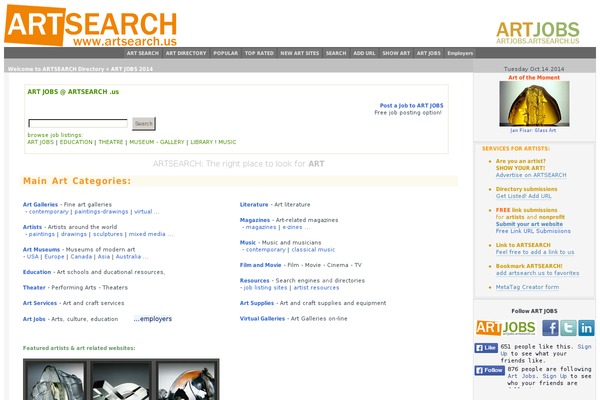
Task: Open the first featured artist thumbnail
Action: pyautogui.click(x=55, y=381)
